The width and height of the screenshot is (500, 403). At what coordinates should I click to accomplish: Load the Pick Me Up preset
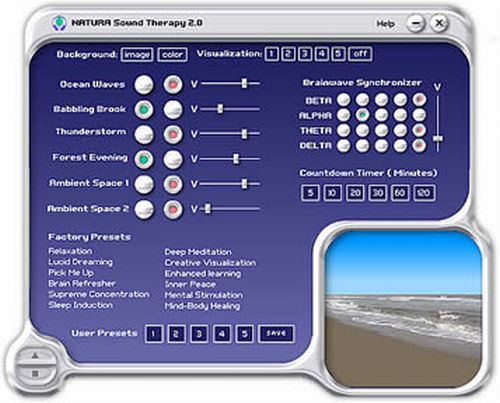point(71,273)
